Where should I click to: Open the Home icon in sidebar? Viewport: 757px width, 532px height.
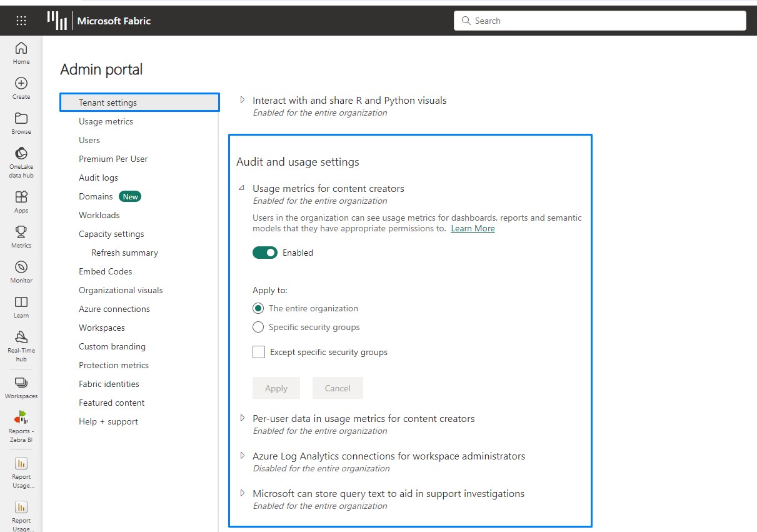click(21, 53)
